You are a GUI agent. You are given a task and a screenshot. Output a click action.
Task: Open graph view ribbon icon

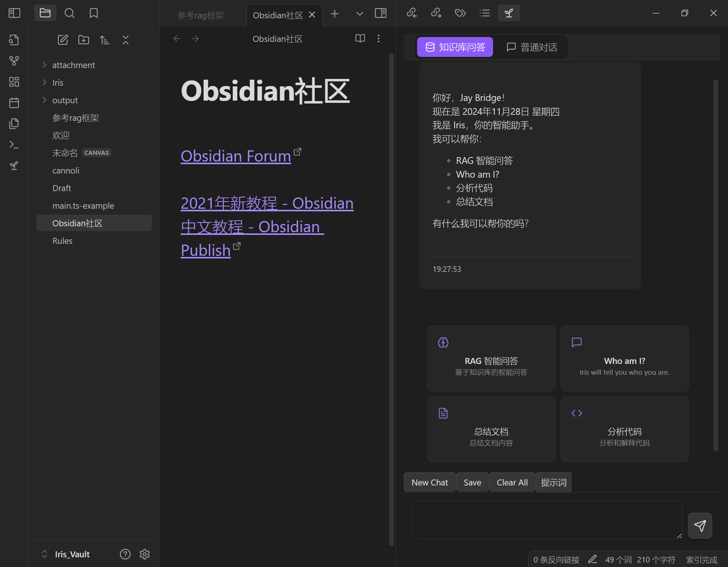pos(14,61)
